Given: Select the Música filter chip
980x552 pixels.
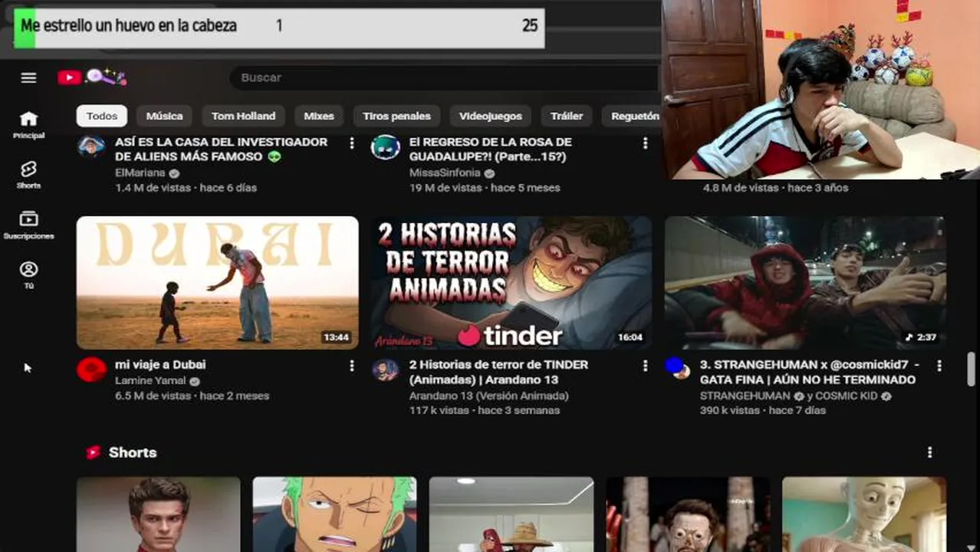Looking at the screenshot, I should (x=164, y=116).
